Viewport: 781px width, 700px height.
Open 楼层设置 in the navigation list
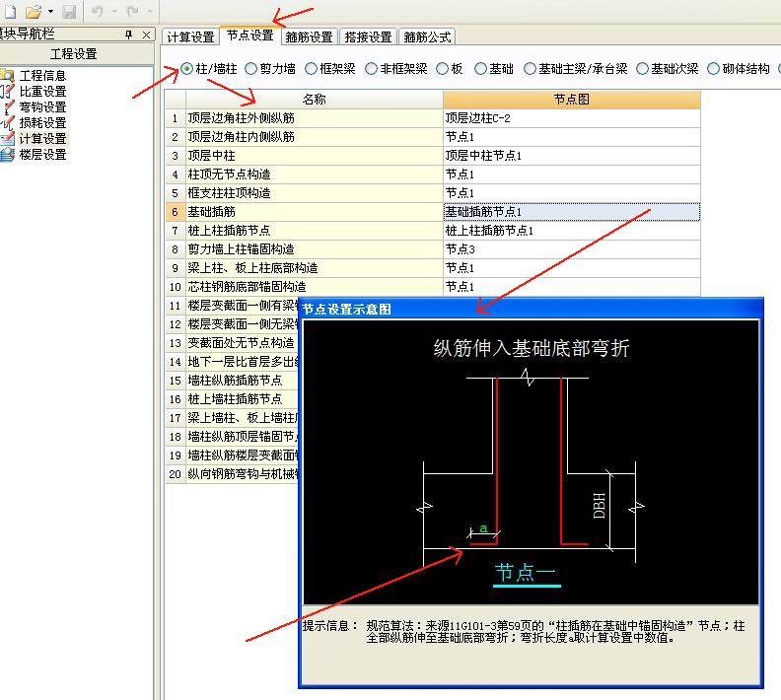tap(42, 155)
